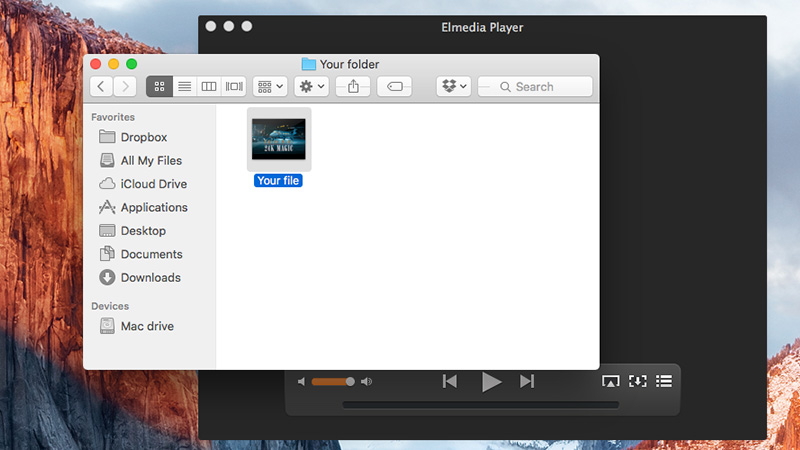800x450 pixels.
Task: Switch Finder to column view
Action: pos(209,87)
